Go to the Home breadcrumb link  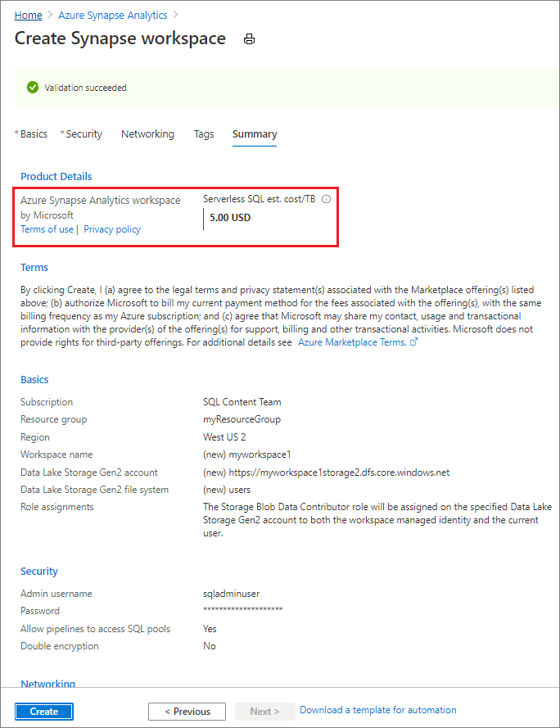29,16
